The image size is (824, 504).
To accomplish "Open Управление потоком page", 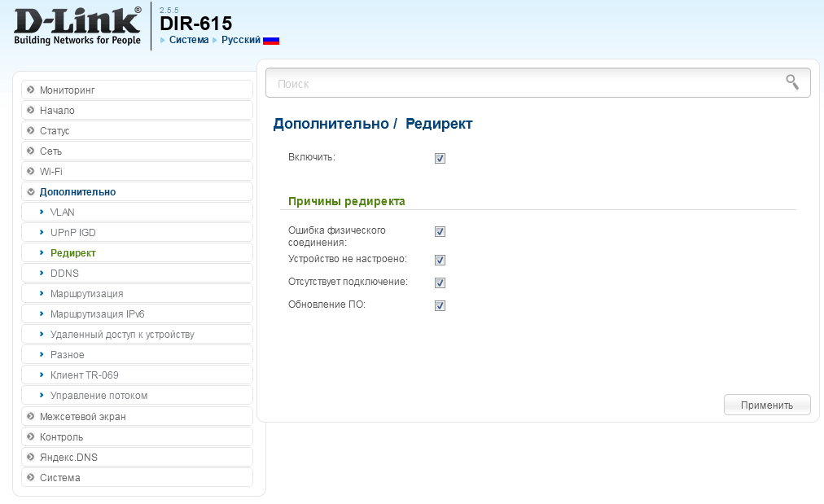I will point(137,396).
